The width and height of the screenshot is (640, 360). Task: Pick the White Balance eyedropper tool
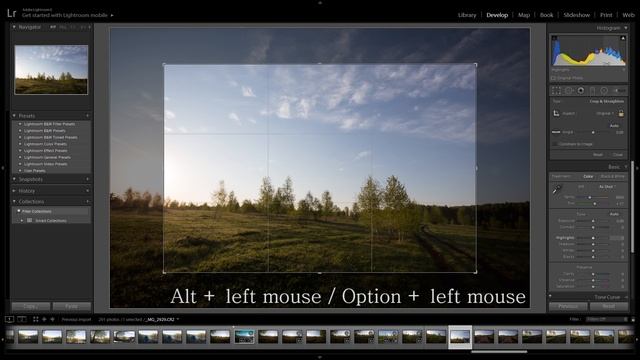coord(557,189)
